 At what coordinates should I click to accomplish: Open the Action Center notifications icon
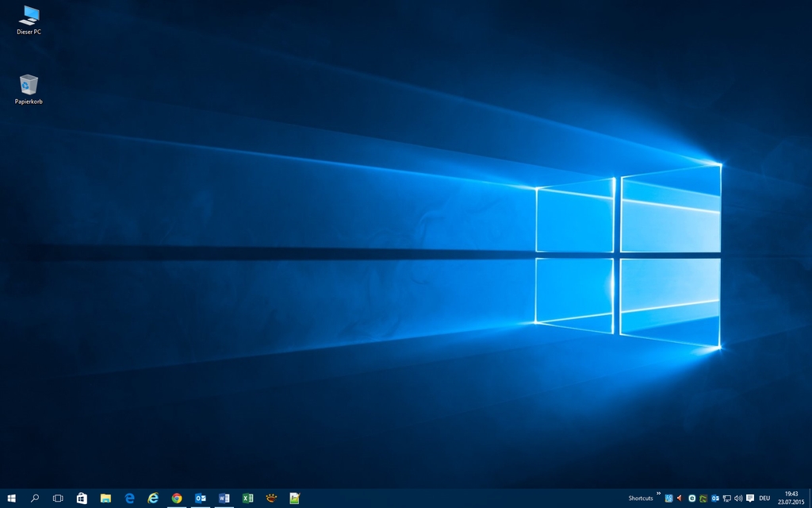tap(750, 498)
